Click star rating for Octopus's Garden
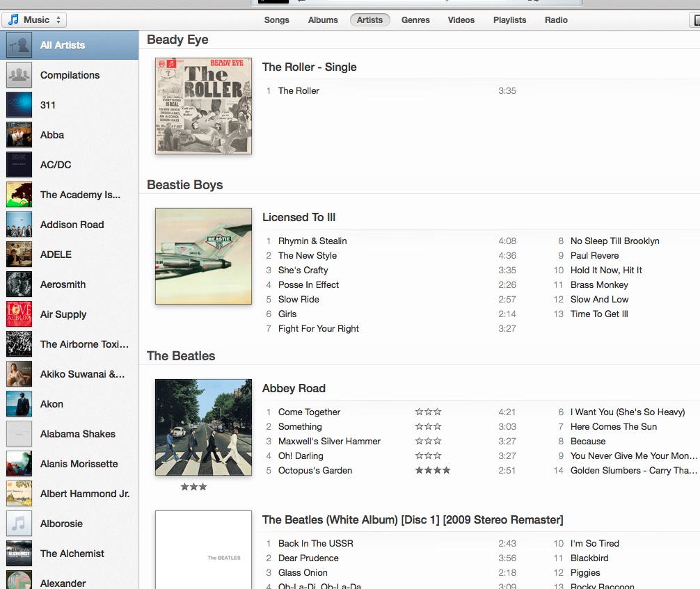The image size is (700, 589). (433, 470)
